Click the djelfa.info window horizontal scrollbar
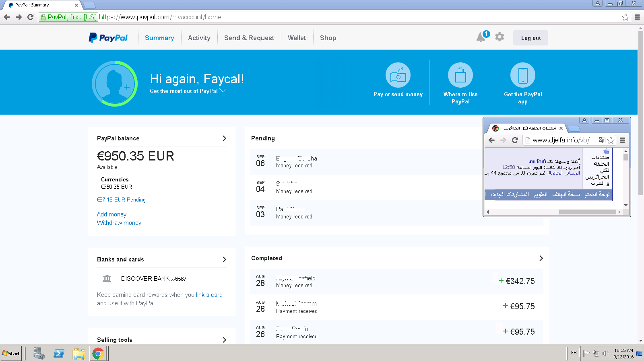This screenshot has height=362, width=644. click(588, 212)
